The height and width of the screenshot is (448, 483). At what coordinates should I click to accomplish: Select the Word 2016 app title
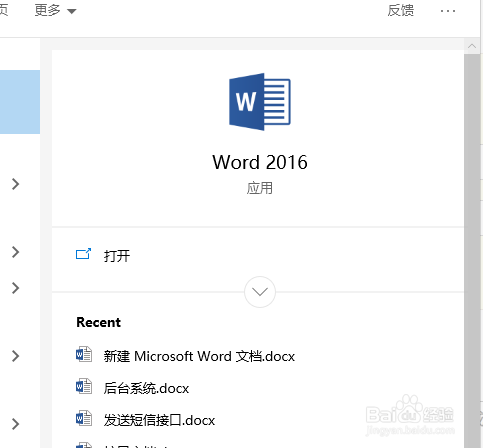point(260,162)
